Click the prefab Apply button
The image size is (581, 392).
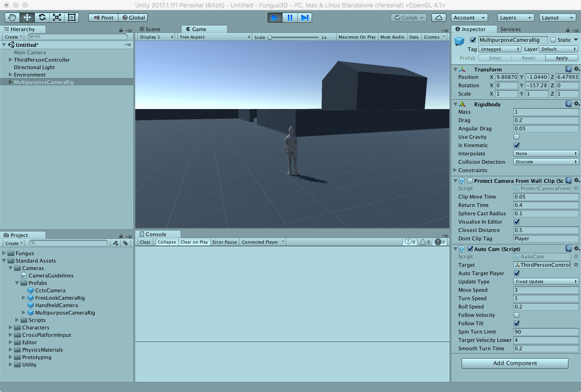pos(561,58)
